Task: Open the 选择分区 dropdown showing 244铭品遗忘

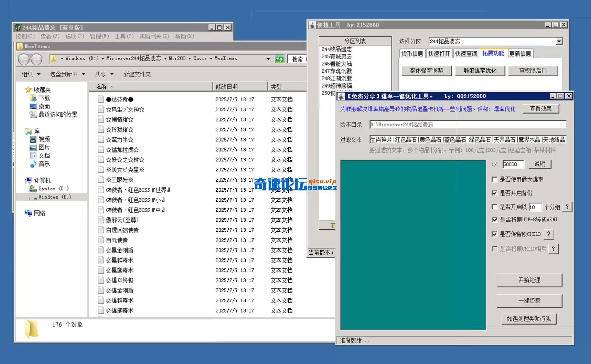Action: (559, 41)
